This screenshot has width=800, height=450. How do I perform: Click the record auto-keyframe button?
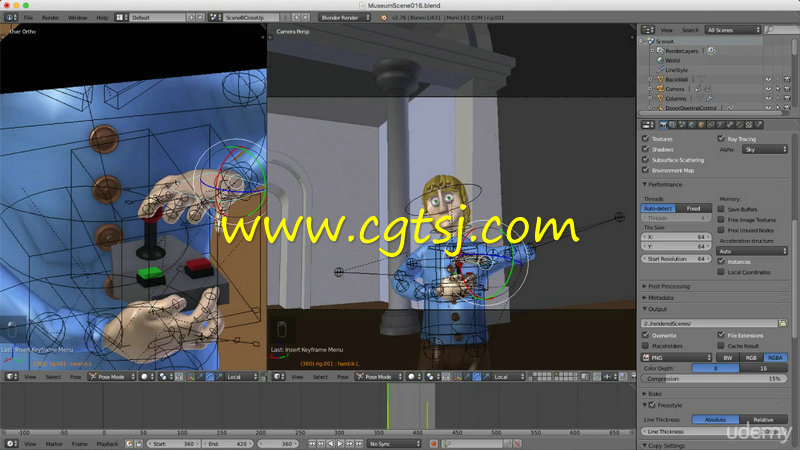(x=434, y=443)
